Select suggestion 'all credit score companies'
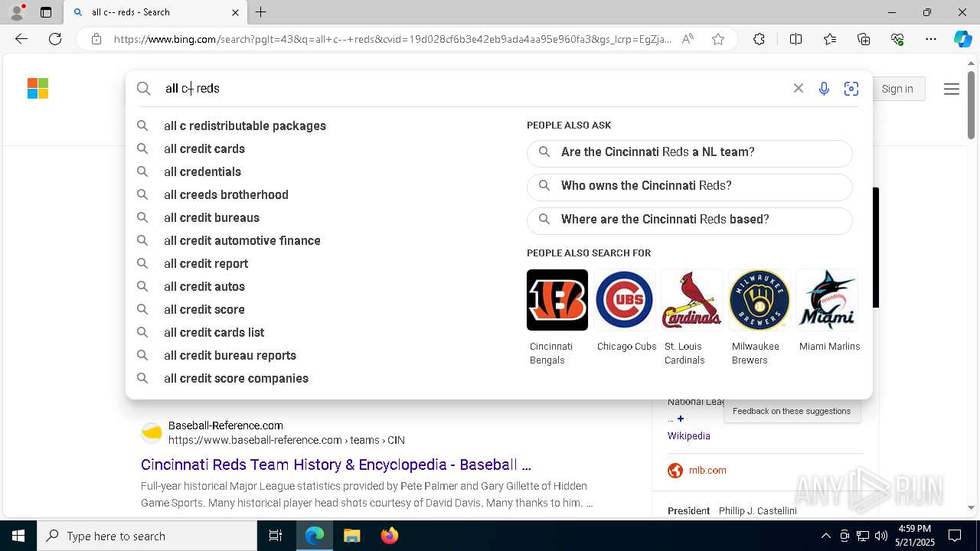980x551 pixels. (x=236, y=378)
